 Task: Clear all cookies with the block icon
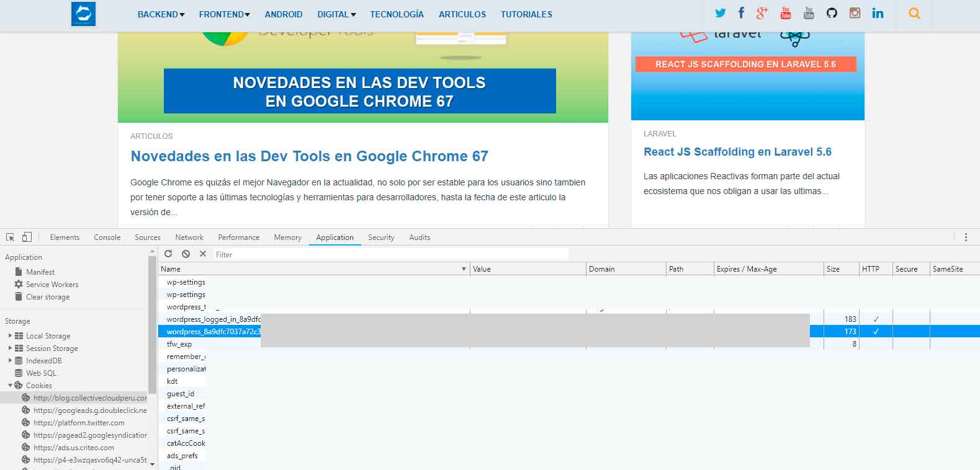186,254
